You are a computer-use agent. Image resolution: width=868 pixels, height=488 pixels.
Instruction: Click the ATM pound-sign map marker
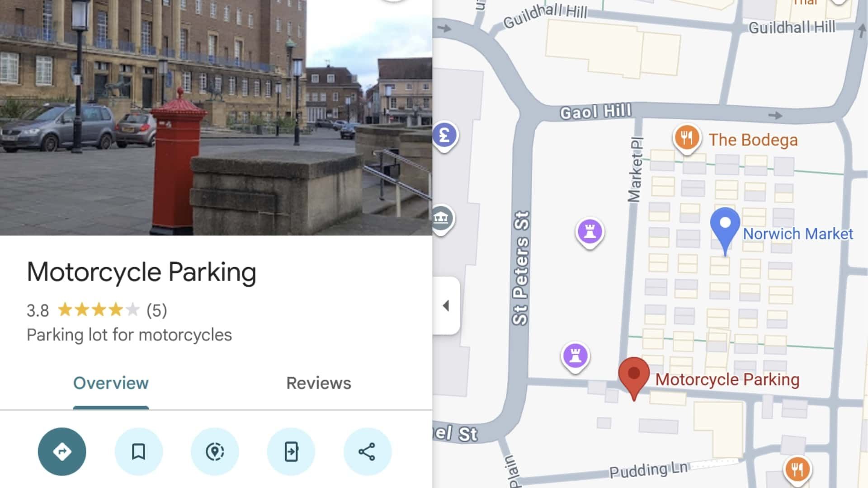[x=445, y=136]
